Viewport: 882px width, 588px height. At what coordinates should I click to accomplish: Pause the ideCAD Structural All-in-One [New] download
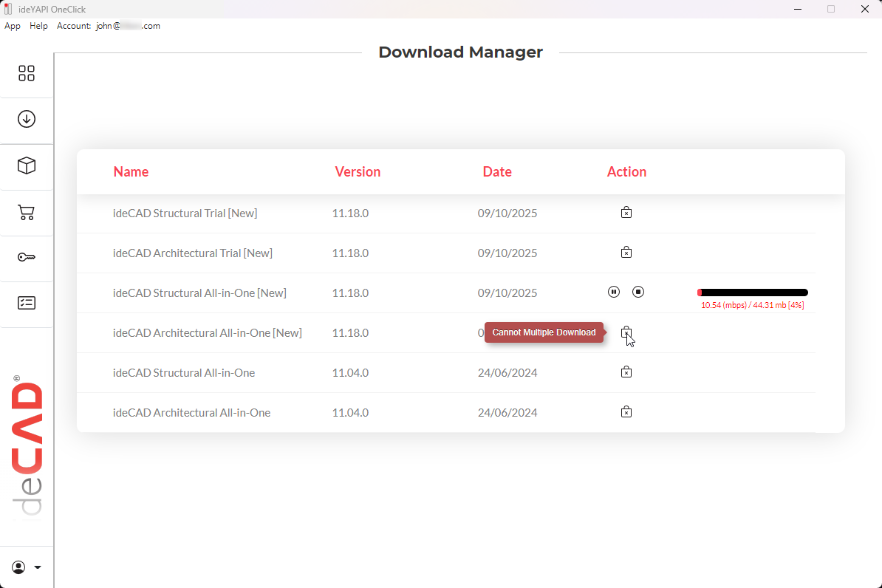(x=614, y=292)
